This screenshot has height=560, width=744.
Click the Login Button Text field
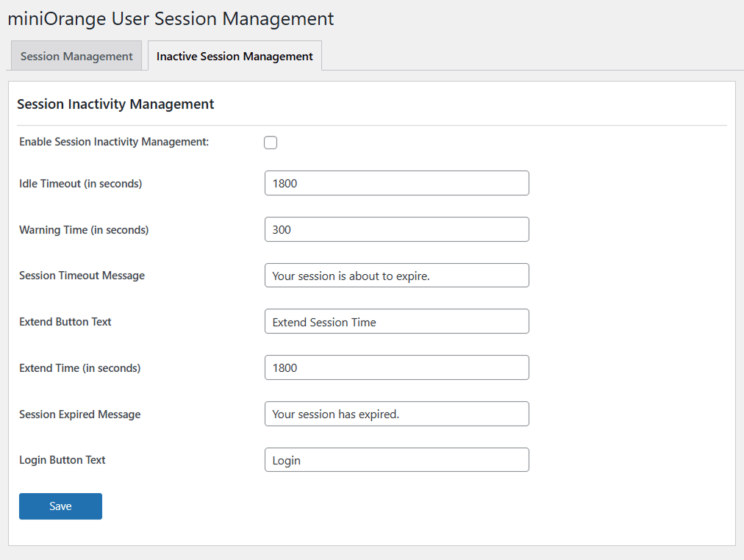coord(397,460)
